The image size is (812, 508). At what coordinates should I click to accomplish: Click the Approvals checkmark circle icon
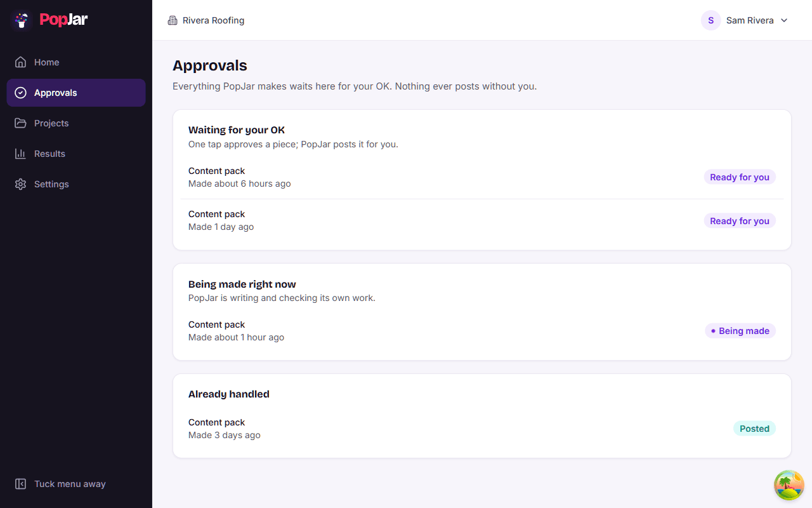click(21, 93)
